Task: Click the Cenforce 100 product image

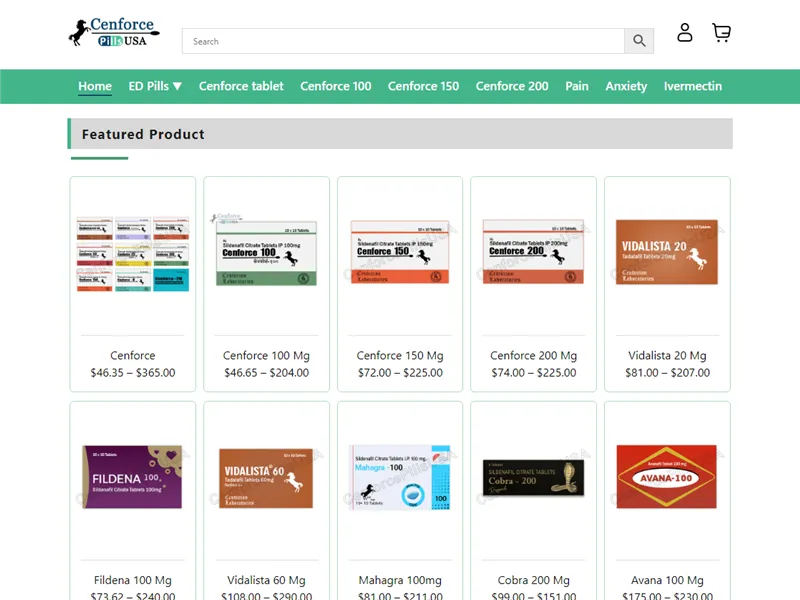Action: coord(266,252)
